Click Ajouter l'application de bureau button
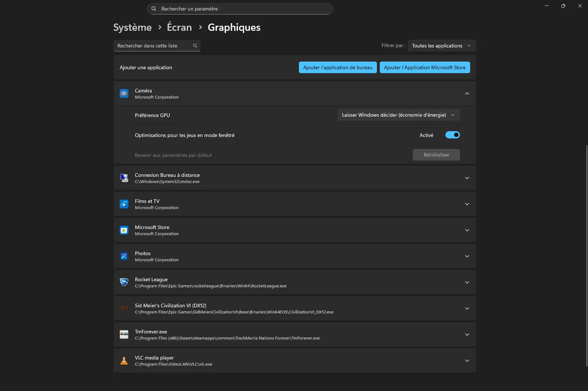This screenshot has width=588, height=391. pos(337,67)
